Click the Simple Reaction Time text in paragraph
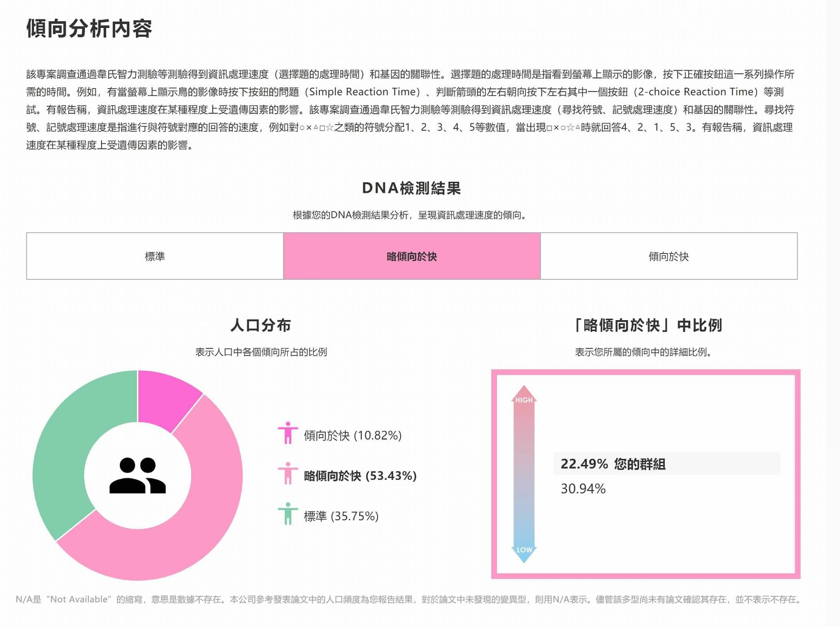This screenshot has width=840, height=627. [362, 92]
